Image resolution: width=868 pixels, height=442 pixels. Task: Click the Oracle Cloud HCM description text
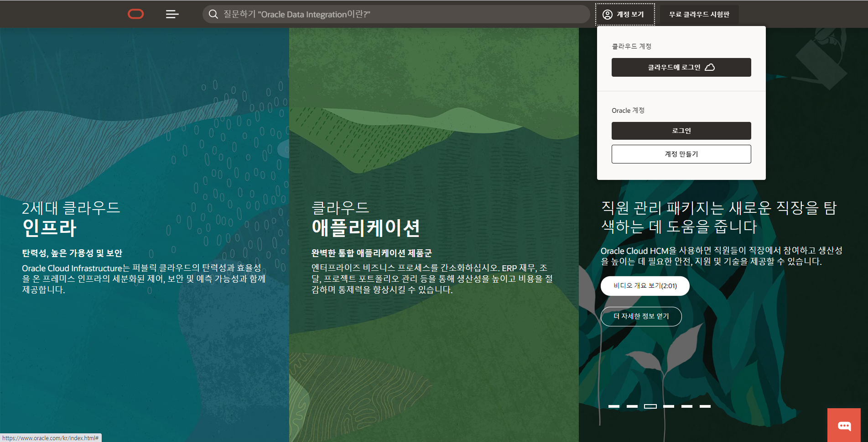tap(721, 256)
